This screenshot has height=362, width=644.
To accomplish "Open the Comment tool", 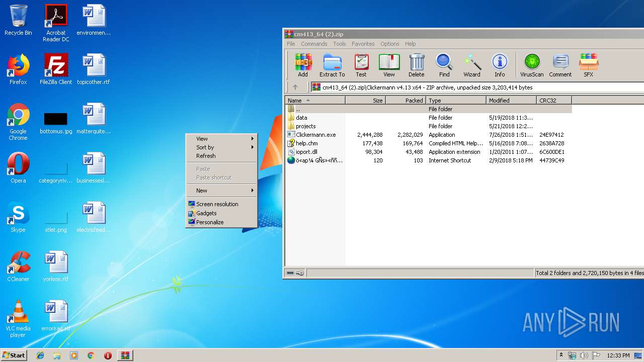I will click(x=560, y=65).
